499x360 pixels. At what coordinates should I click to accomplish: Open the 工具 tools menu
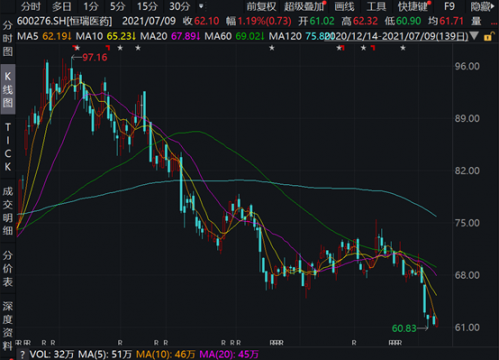click(x=376, y=6)
